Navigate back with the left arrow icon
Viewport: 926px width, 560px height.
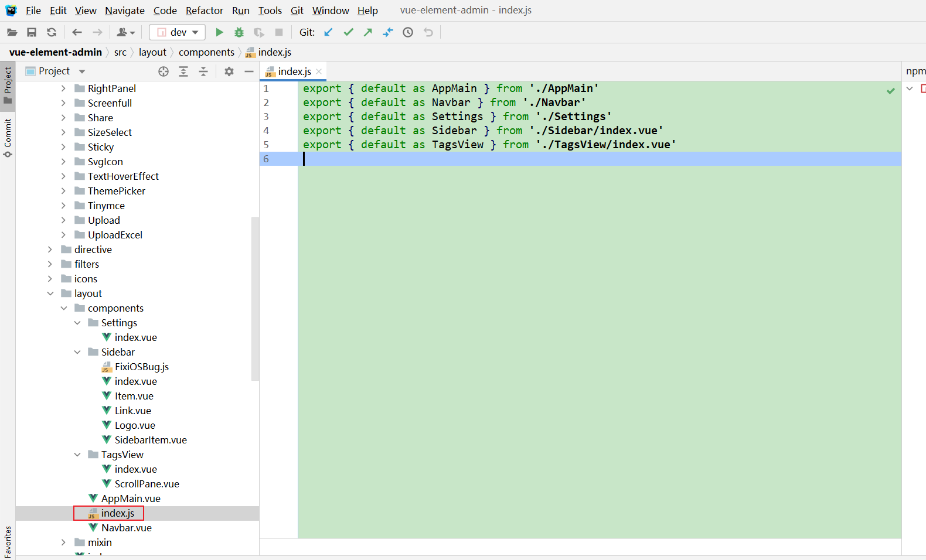point(77,32)
